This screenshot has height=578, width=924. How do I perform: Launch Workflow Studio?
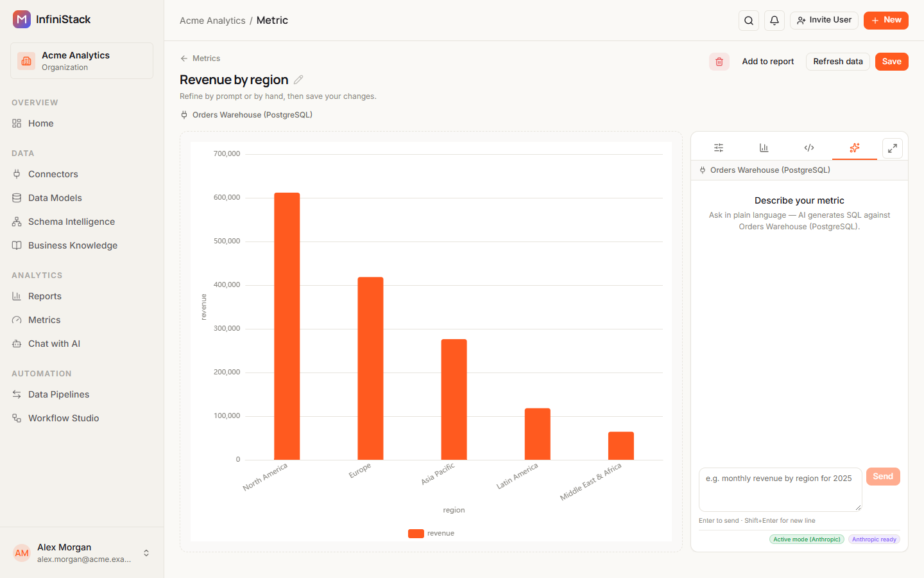81,418
